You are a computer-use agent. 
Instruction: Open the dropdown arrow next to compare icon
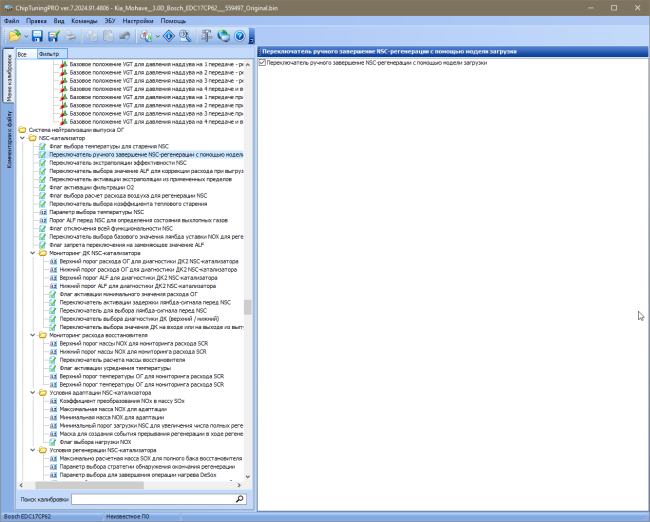pos(158,36)
